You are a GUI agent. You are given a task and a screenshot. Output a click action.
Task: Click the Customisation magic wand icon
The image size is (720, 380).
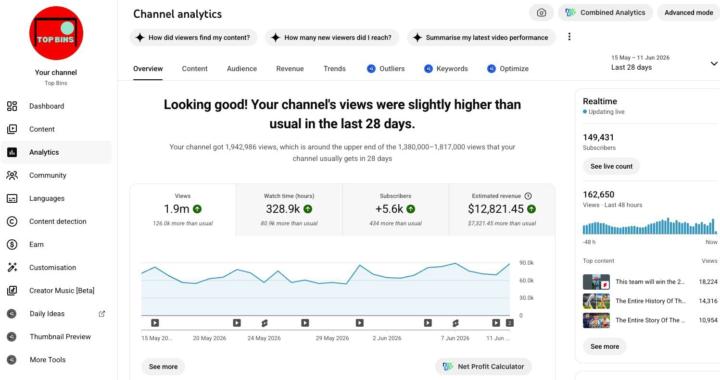pos(12,267)
